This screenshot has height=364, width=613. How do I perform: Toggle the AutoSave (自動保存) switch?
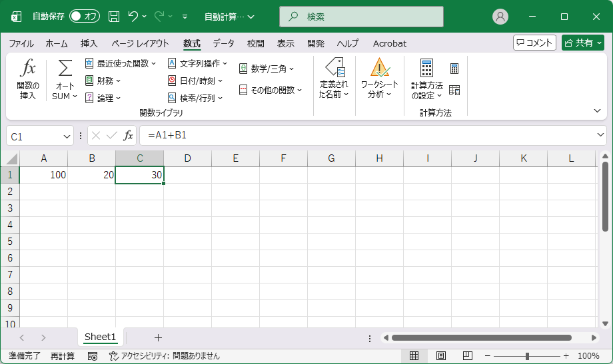coord(85,17)
